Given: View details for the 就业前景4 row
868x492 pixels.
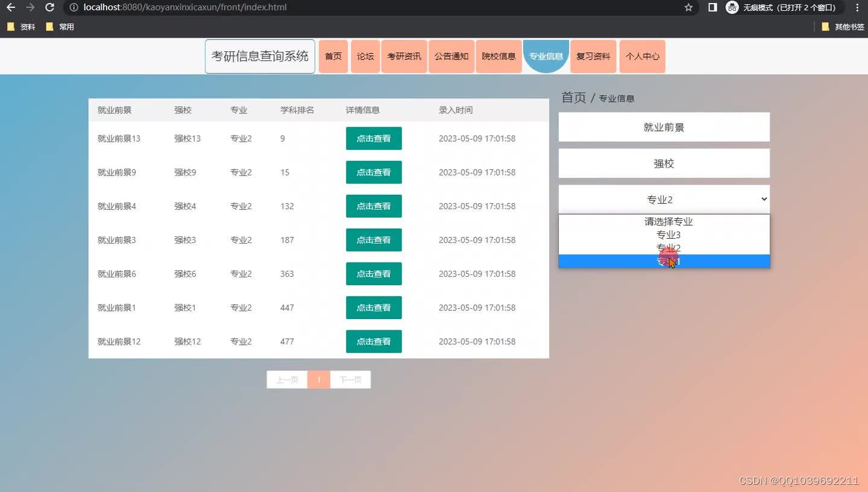Looking at the screenshot, I should 374,206.
